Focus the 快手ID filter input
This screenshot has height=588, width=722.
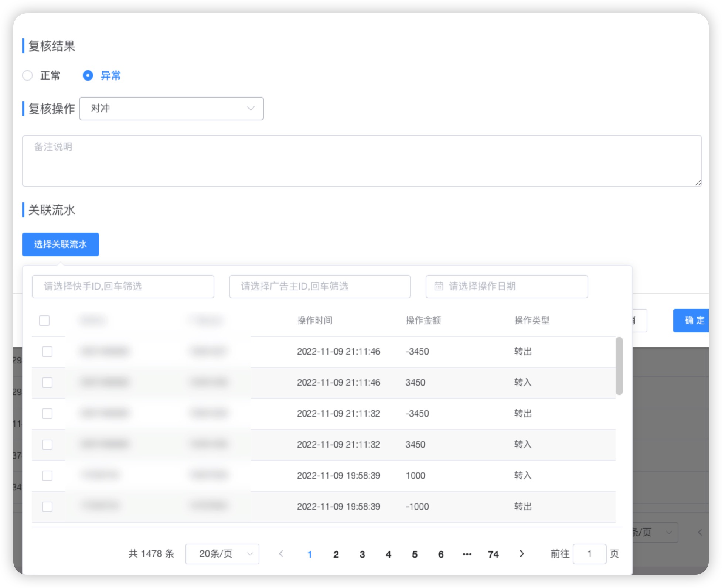click(123, 286)
